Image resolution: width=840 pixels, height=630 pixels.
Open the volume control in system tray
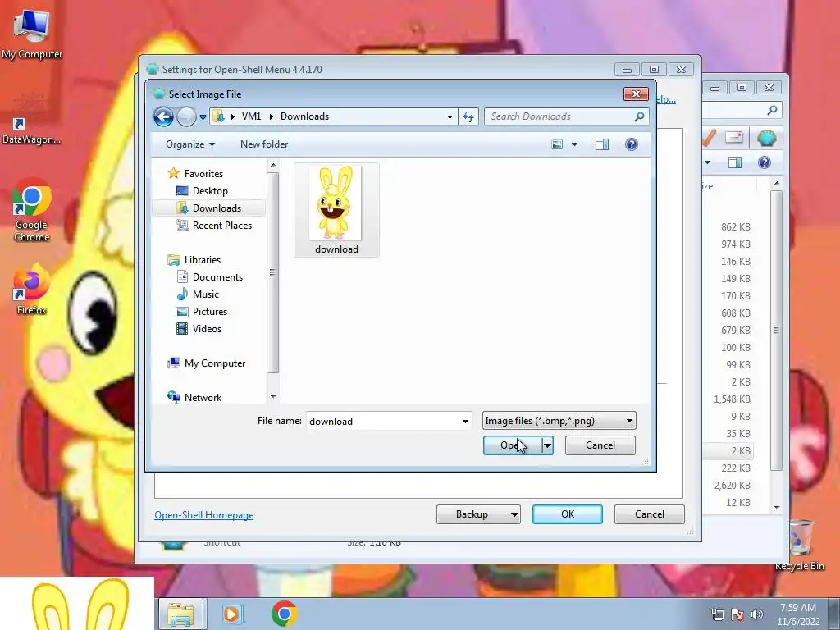(757, 614)
